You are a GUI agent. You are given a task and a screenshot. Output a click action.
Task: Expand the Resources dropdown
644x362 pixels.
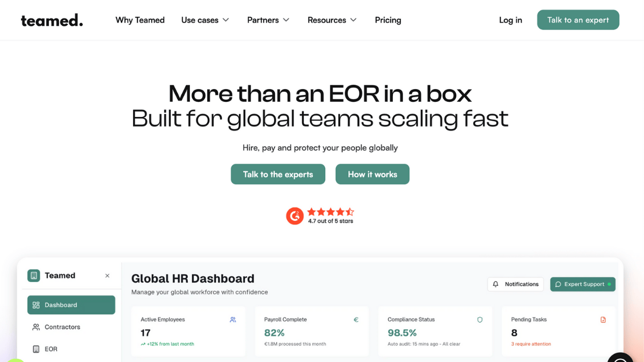(332, 20)
